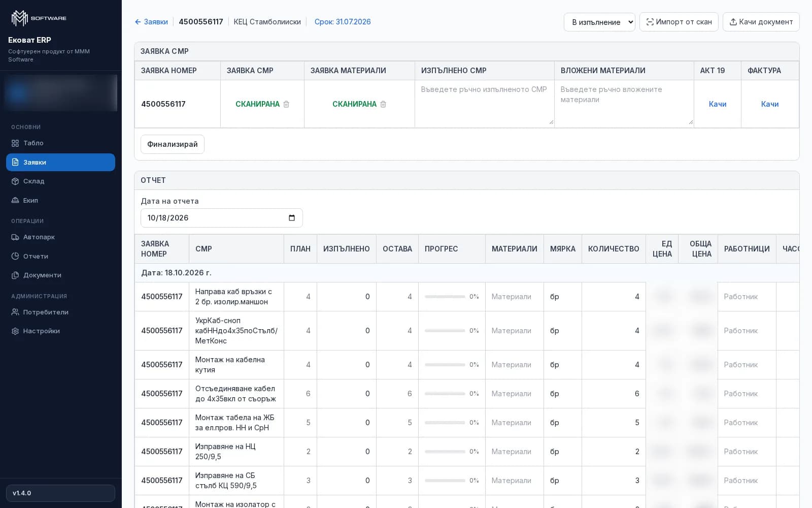Click the Настройки gear icon

pyautogui.click(x=15, y=331)
